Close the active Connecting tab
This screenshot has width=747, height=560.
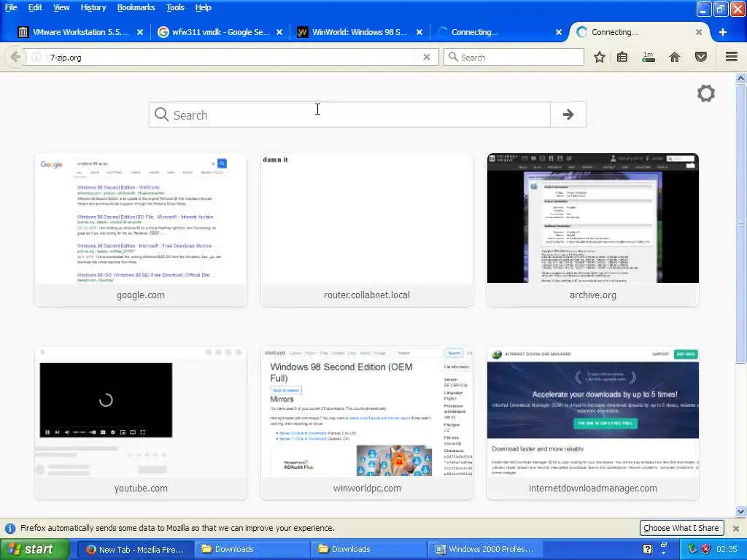tap(698, 32)
